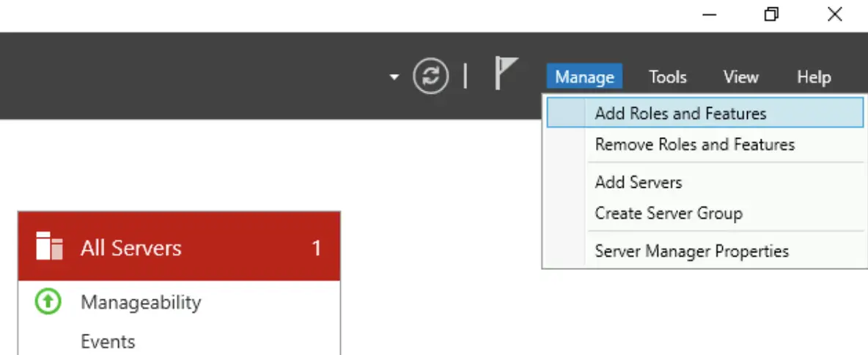Restore down the Server Manager window
Screen dimensions: 868x355
(771, 15)
